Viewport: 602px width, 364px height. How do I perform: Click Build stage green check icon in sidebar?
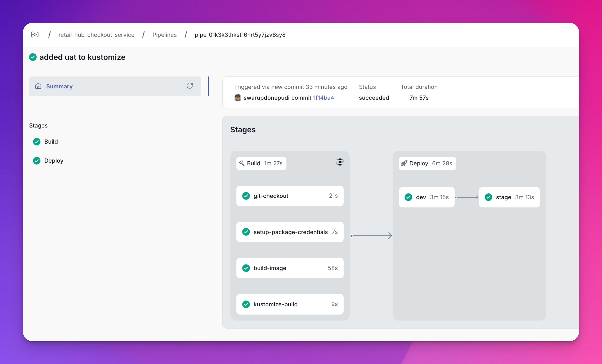[x=37, y=141]
